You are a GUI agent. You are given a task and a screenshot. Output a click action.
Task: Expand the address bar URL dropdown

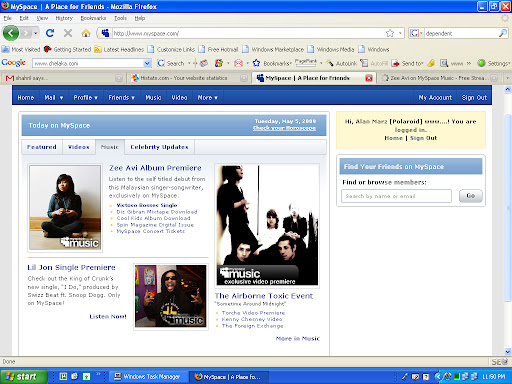point(400,33)
